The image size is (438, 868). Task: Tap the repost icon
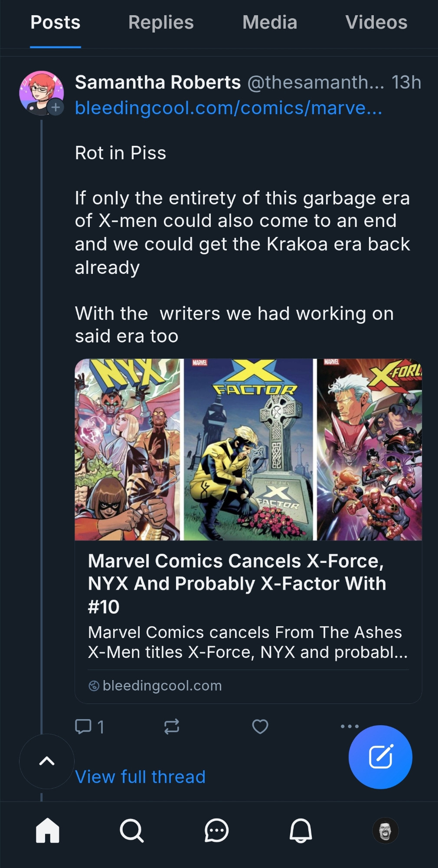[x=172, y=726]
